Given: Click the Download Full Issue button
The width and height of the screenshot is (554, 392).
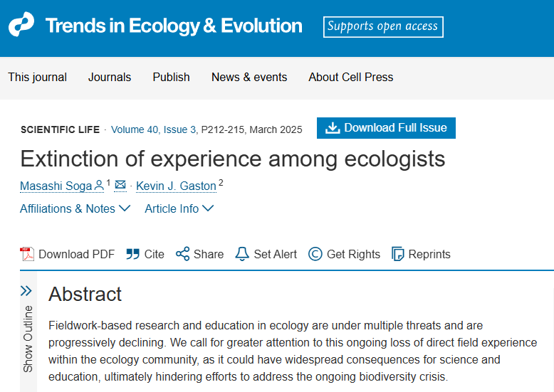Looking at the screenshot, I should click(x=386, y=128).
